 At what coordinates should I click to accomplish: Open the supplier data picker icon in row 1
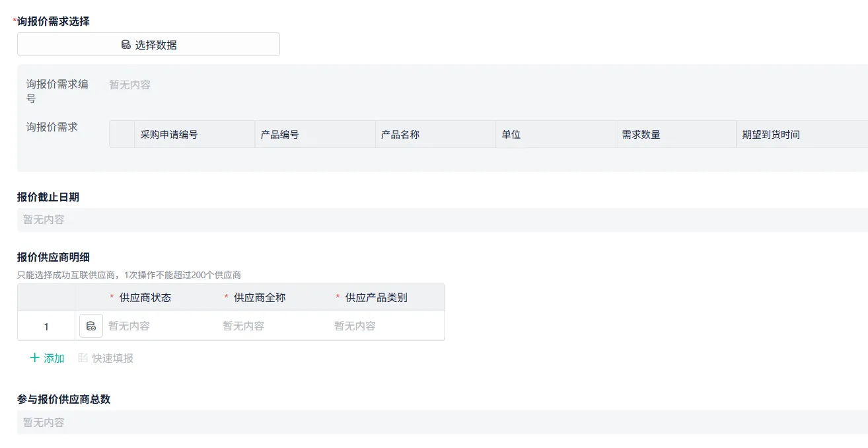click(91, 326)
